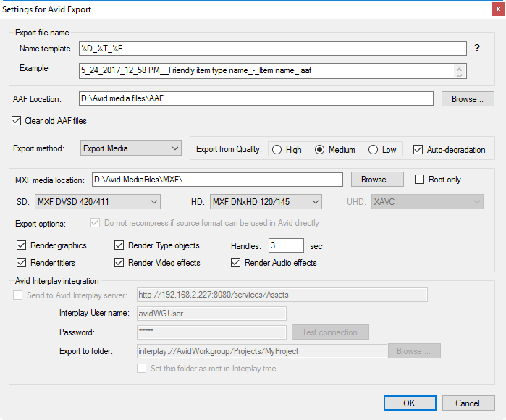Screen dimensions: 506x420
Task: Toggle Render graphics checkbox
Action: click(21, 245)
